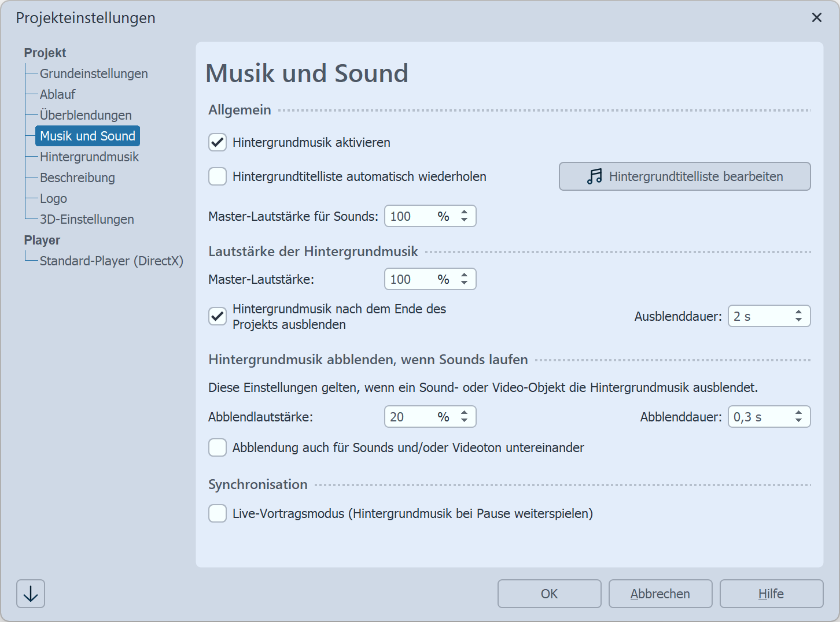Viewport: 840px width, 622px height.
Task: Open the Hilfe page
Action: pos(771,593)
